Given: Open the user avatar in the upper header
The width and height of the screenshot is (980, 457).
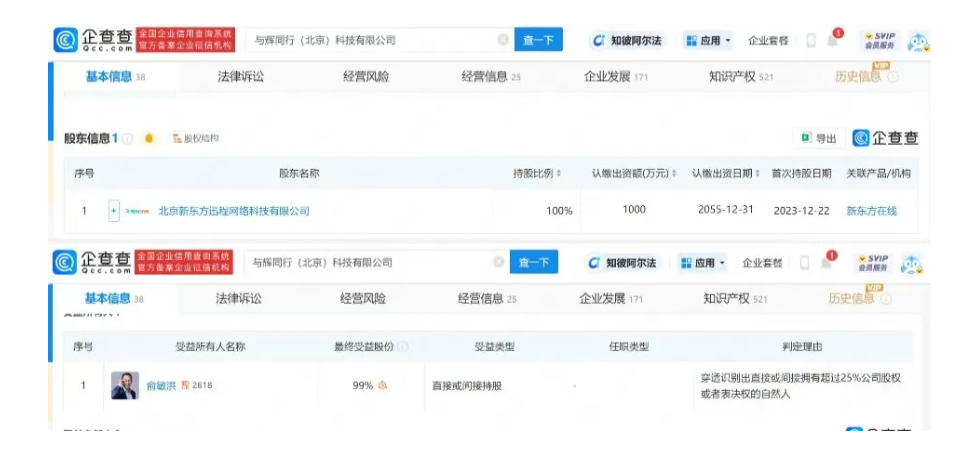Looking at the screenshot, I should tap(918, 41).
